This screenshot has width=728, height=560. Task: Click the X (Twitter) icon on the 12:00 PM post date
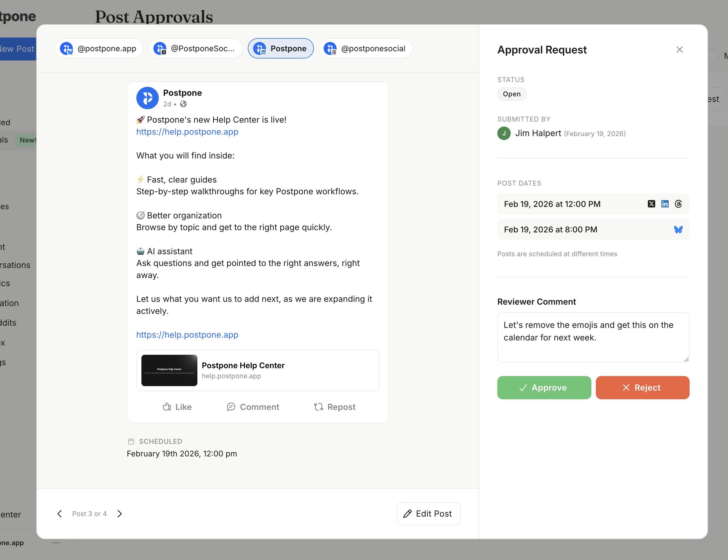[x=652, y=204]
